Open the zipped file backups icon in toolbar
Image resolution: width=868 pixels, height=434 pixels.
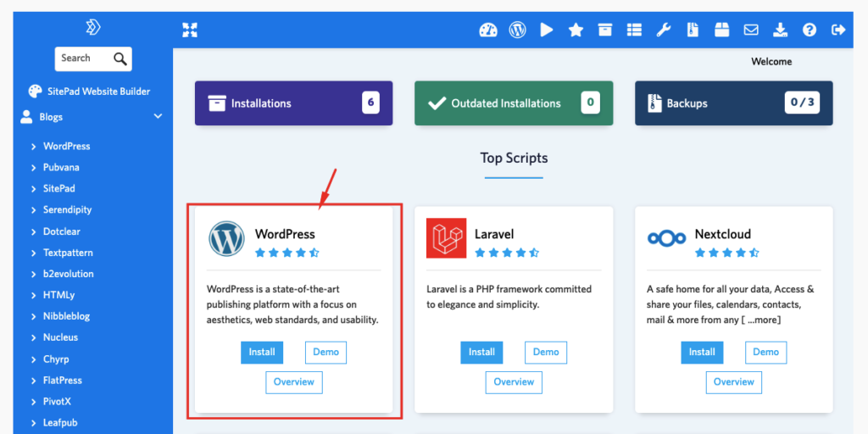coord(693,30)
